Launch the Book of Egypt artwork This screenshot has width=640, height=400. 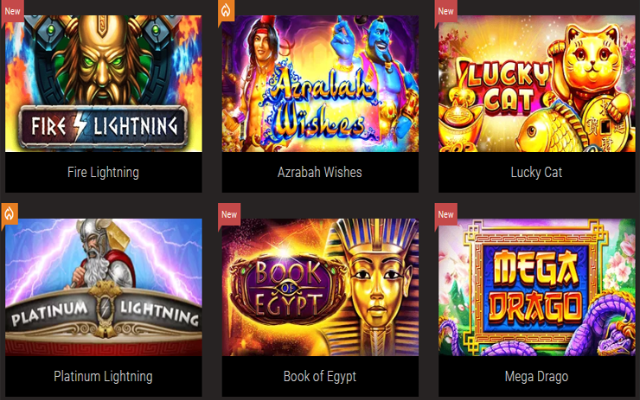point(320,287)
